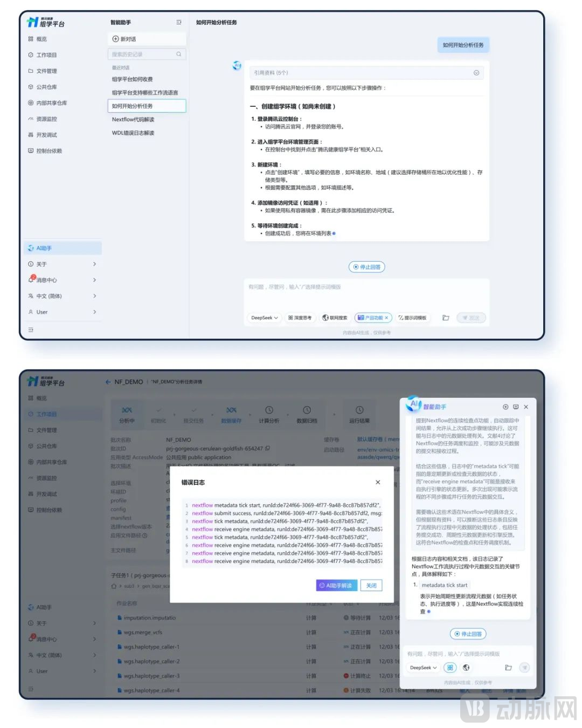Open the 提示词模板 picker
The image size is (582, 728).
tap(412, 318)
